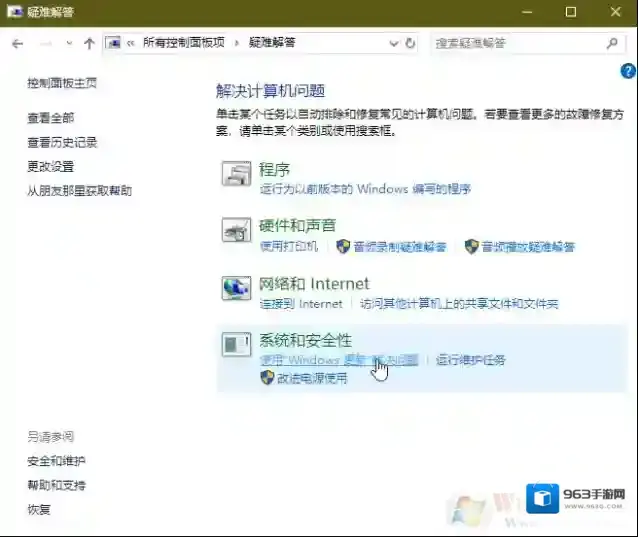Screen dimensions: 638x537
Task: Open 控制面板主页 link
Action: coord(62,83)
